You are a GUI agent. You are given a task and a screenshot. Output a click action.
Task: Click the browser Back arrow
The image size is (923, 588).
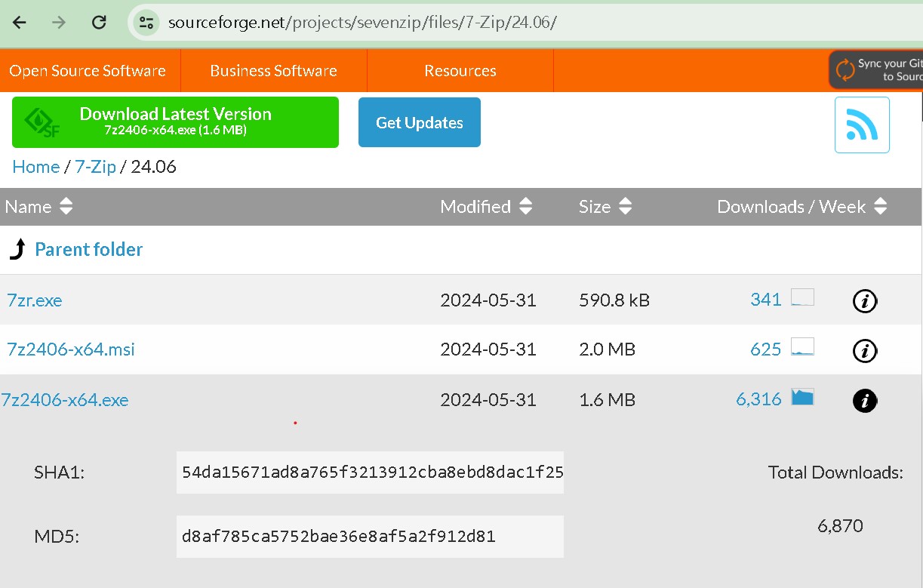click(x=20, y=22)
